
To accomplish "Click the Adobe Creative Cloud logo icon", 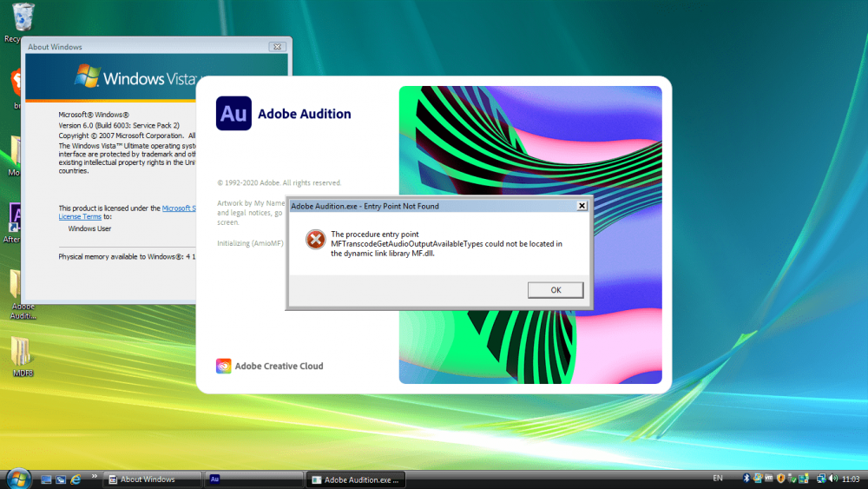I will click(224, 366).
